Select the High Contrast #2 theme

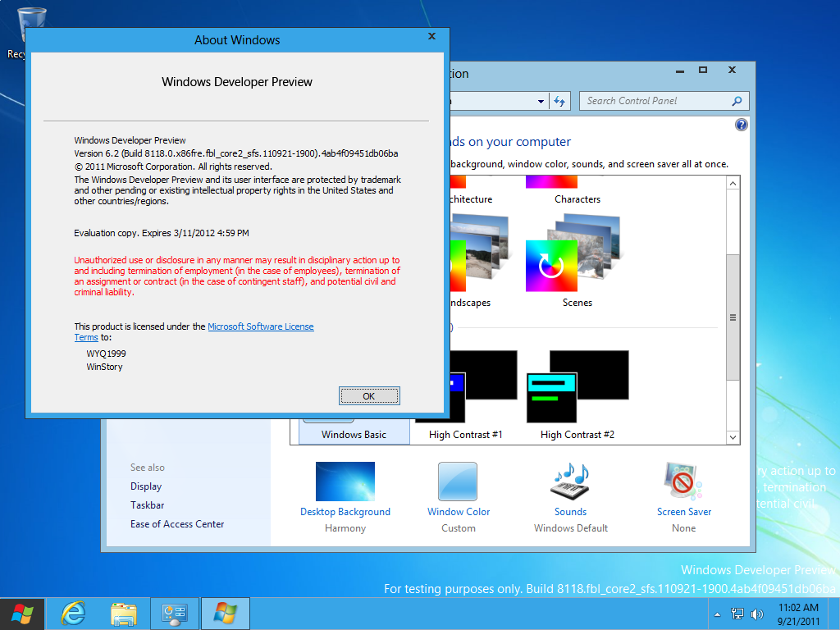(577, 395)
